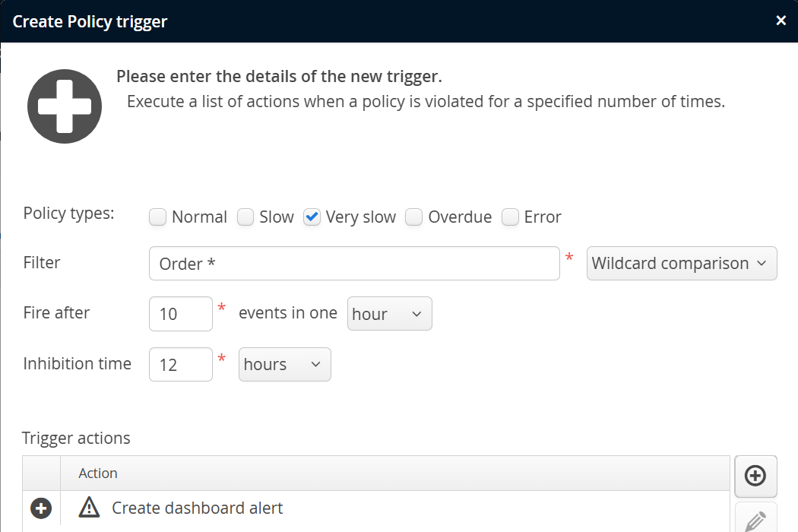Screen dimensions: 798x532
Task: Click the Create Policy trigger title bar
Action: pos(380,21)
